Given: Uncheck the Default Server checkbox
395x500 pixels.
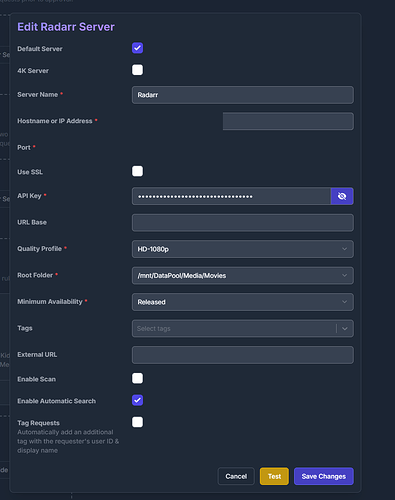Looking at the screenshot, I should point(137,48).
